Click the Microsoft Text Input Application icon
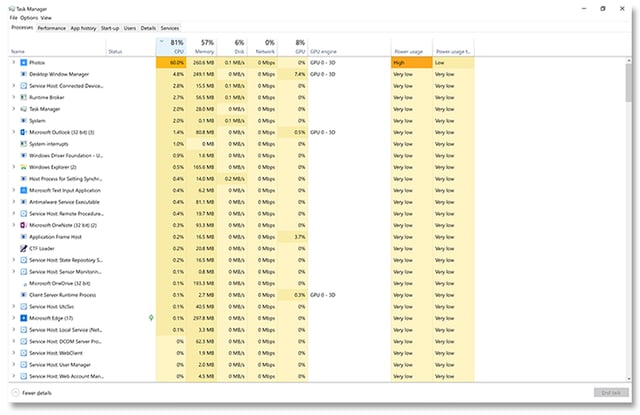 pyautogui.click(x=24, y=191)
